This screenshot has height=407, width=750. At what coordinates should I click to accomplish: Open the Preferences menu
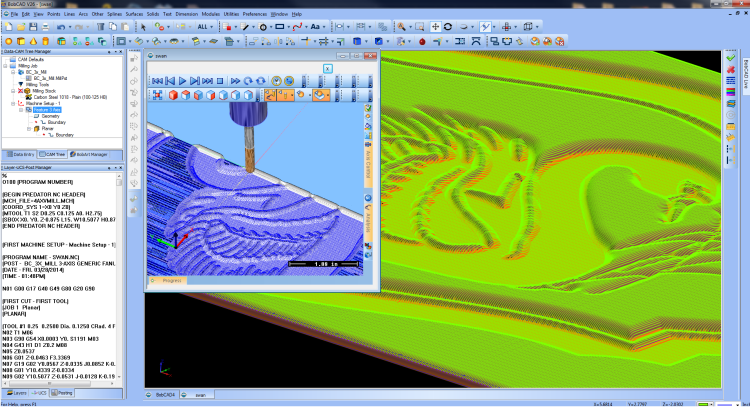254,14
